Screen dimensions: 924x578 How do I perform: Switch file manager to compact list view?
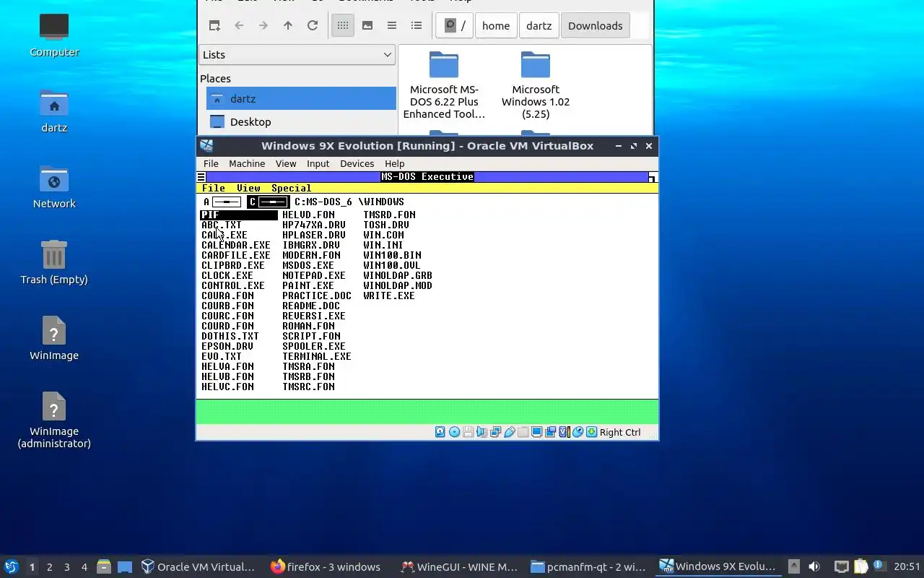pos(392,25)
